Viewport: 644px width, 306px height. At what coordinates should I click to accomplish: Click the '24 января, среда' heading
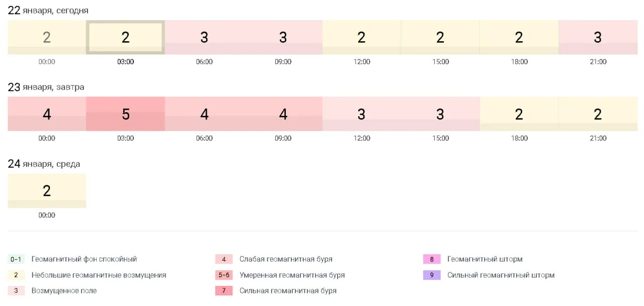tap(44, 164)
